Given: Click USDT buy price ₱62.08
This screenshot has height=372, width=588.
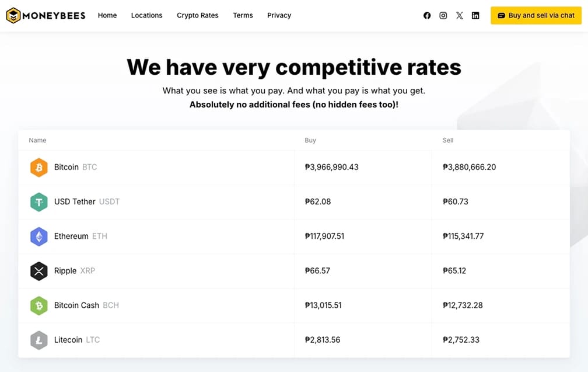Looking at the screenshot, I should [x=318, y=201].
